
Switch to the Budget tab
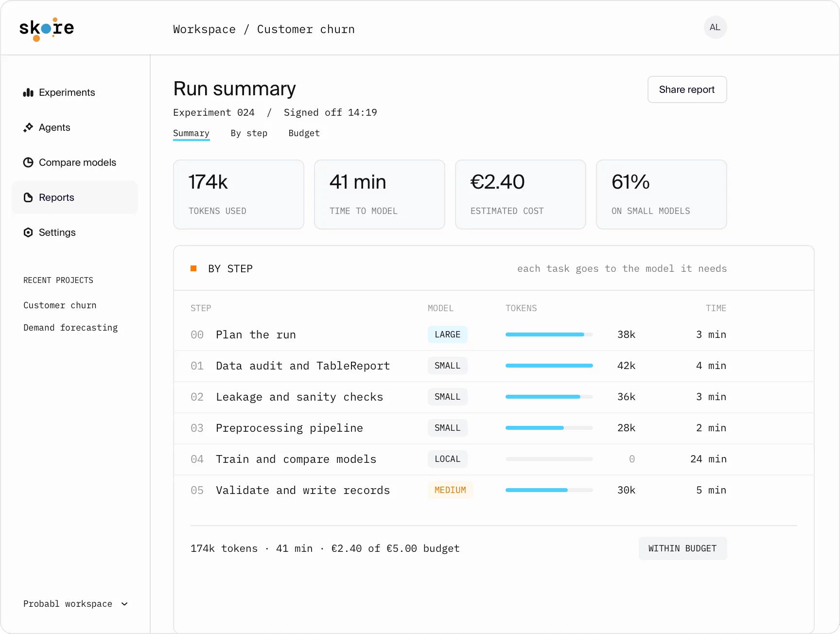[304, 133]
